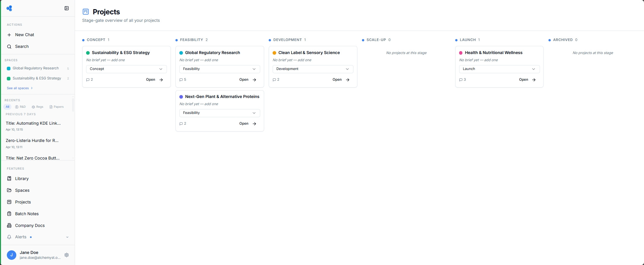The height and width of the screenshot is (265, 644).
Task: Click the FEASIBILITY column header
Action: click(191, 40)
